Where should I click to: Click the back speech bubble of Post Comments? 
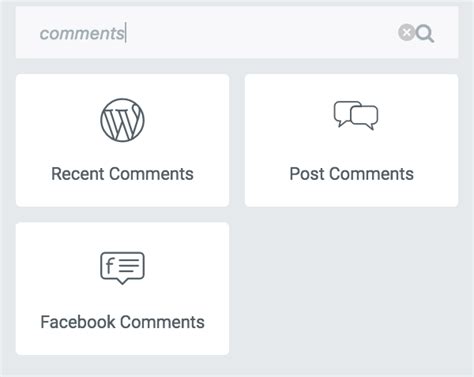[345, 113]
